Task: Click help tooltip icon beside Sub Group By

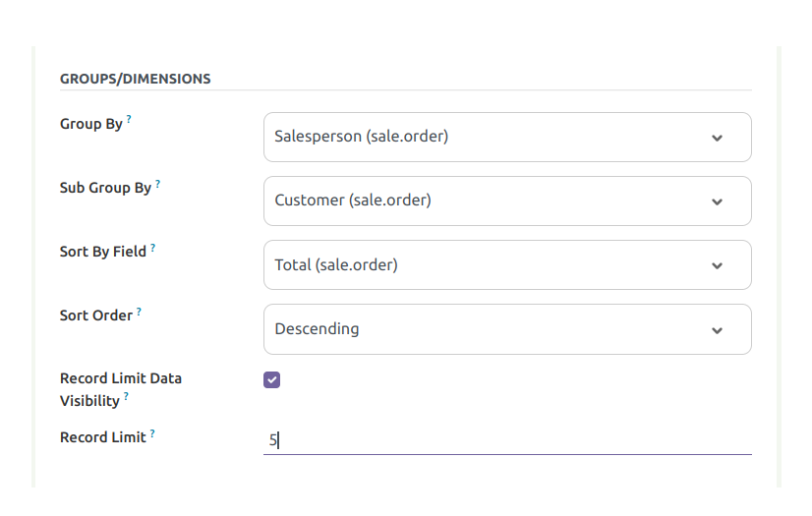Action: [157, 184]
